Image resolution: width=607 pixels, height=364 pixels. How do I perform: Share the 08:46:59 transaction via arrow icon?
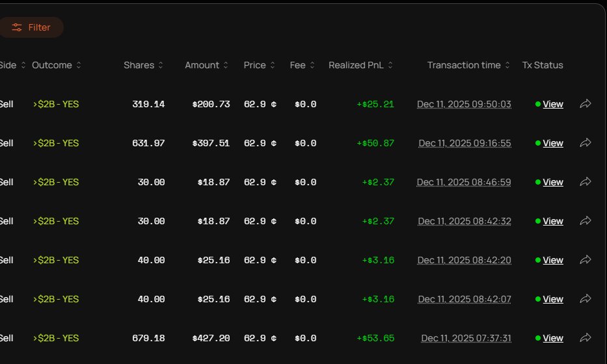click(586, 182)
